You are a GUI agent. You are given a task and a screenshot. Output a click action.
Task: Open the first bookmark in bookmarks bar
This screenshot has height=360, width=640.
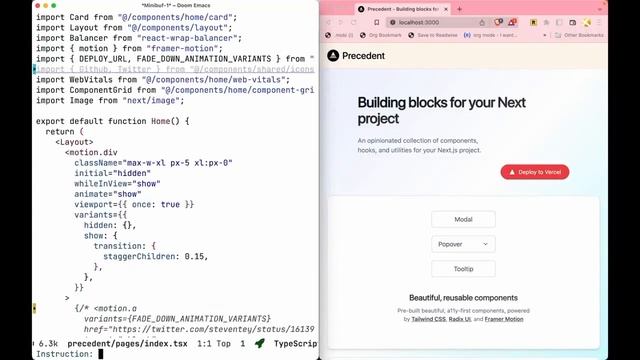(x=339, y=35)
